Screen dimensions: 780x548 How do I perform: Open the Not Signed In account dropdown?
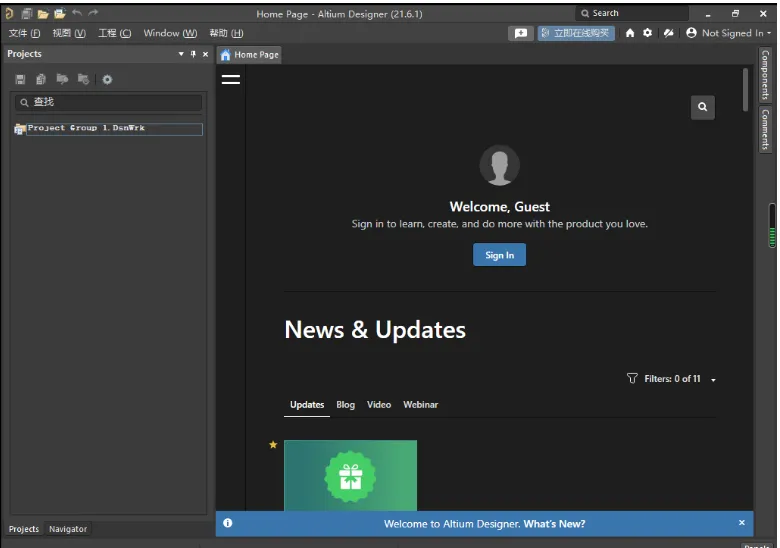coord(729,33)
